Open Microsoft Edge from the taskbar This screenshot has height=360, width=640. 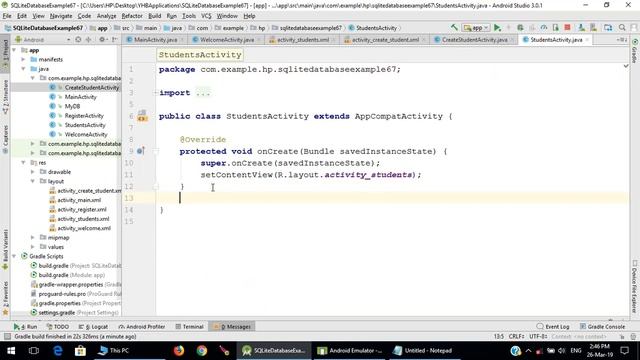point(58,350)
